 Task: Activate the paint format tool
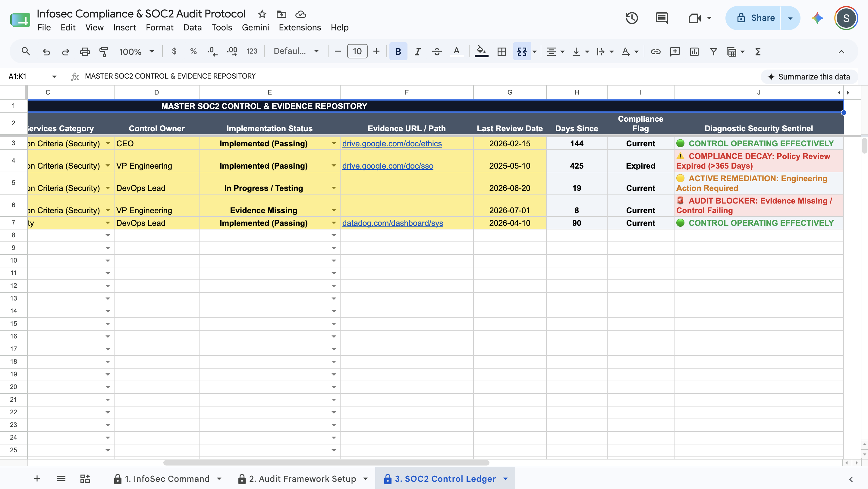tap(104, 51)
